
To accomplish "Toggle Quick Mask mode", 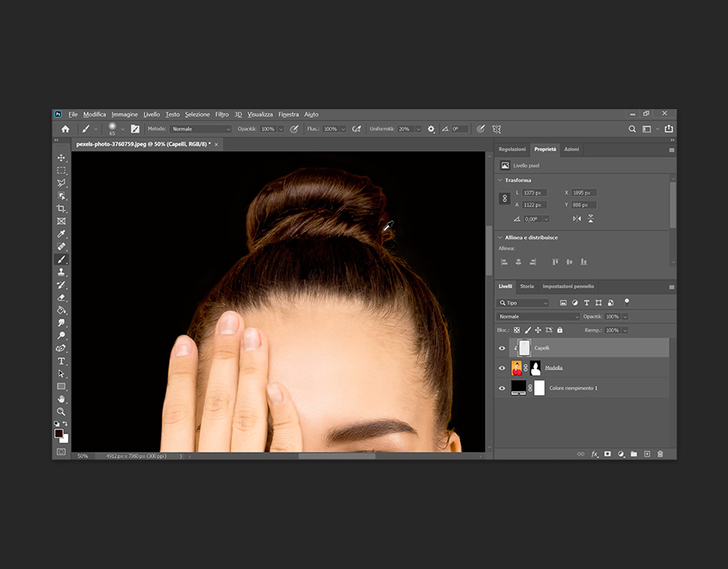I will (61, 451).
